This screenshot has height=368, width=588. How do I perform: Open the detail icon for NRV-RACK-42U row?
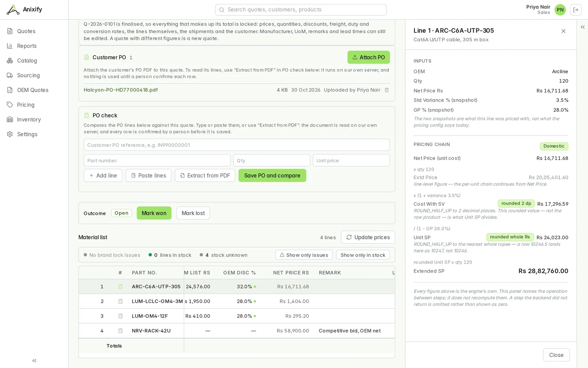click(x=120, y=331)
